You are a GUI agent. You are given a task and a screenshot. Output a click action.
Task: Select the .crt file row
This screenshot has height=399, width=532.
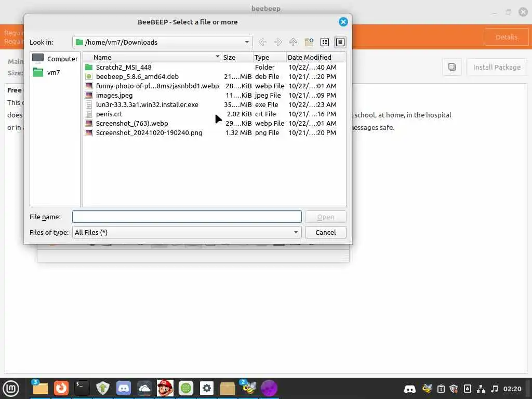tap(215, 114)
